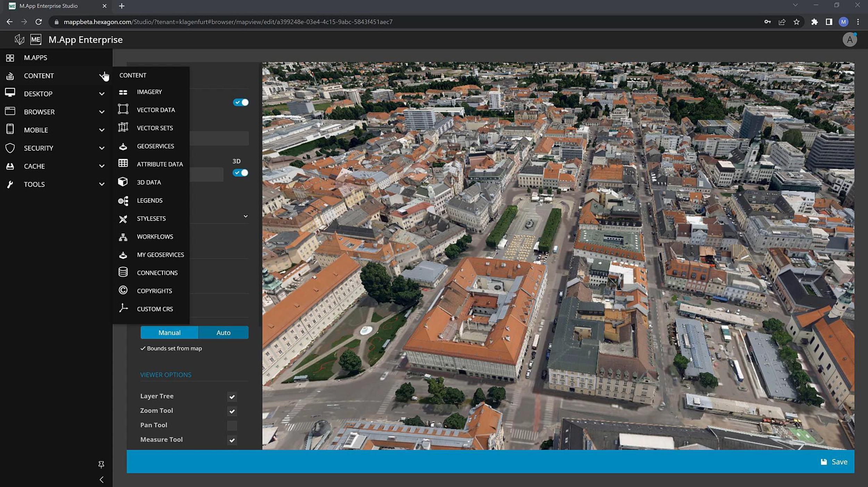This screenshot has width=868, height=487.
Task: Expand the Security section in sidebar
Action: (x=102, y=148)
